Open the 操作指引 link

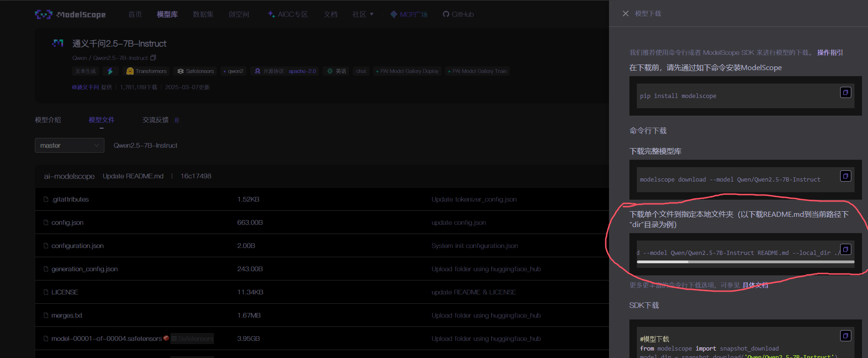tap(830, 52)
